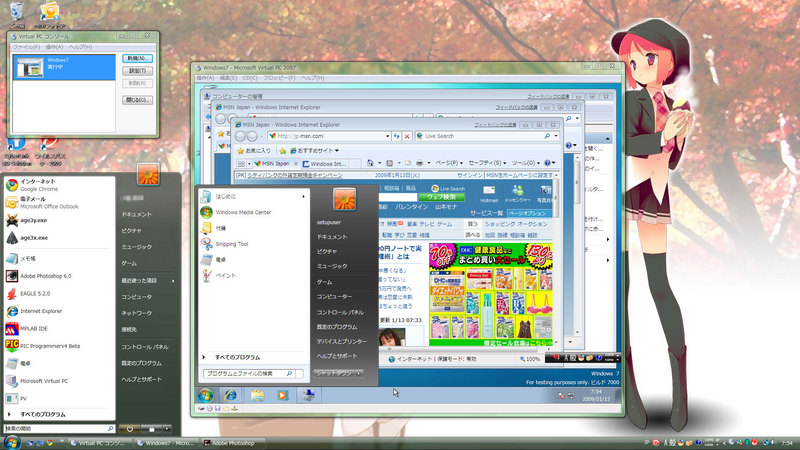Open Media Player on Windows 7 taskbar
This screenshot has height=450, width=800.
click(x=282, y=395)
